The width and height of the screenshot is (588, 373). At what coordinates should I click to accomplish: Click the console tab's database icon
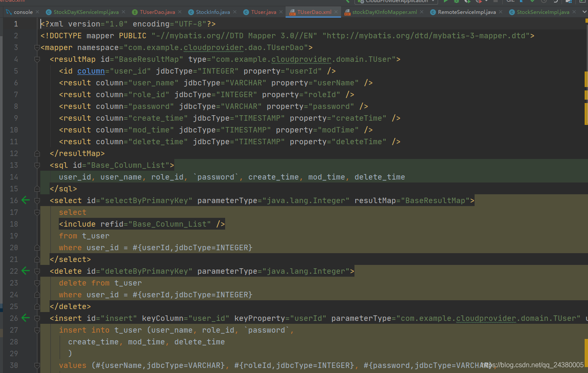click(9, 12)
